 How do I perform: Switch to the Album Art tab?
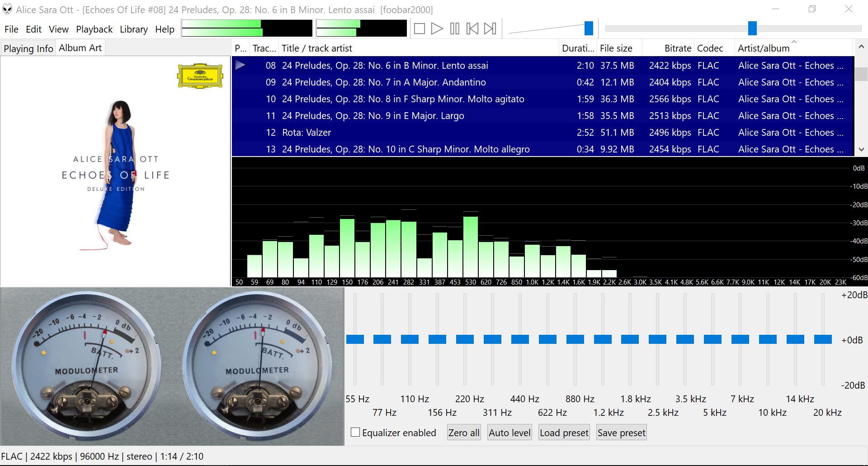coord(80,48)
